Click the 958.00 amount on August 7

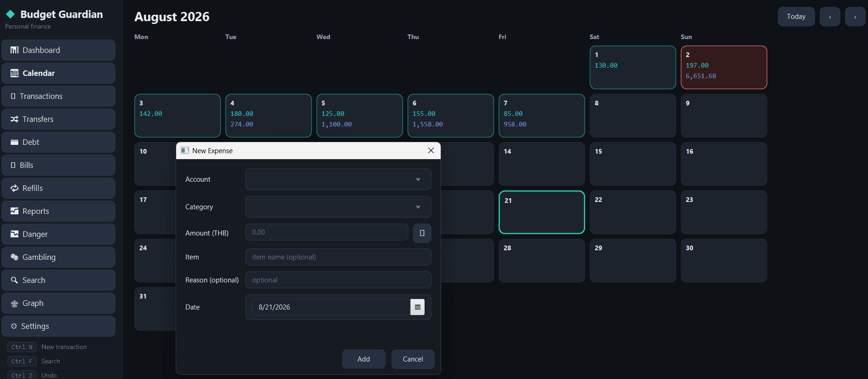[x=515, y=125]
